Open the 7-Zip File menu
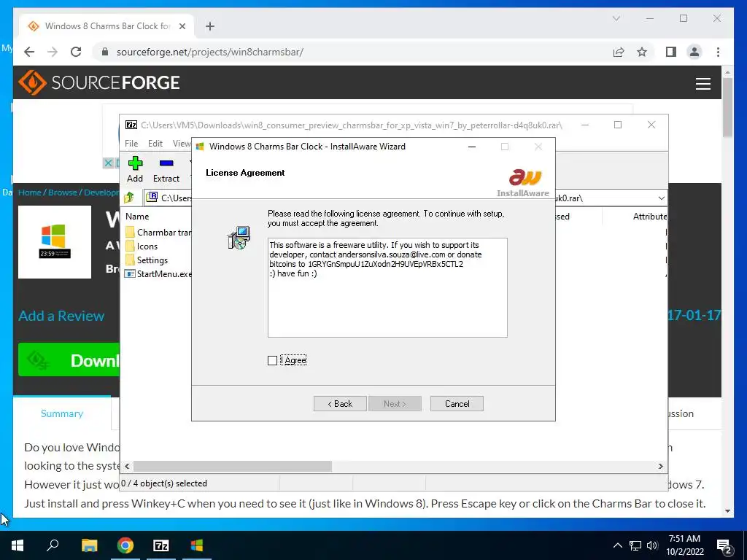 131,144
